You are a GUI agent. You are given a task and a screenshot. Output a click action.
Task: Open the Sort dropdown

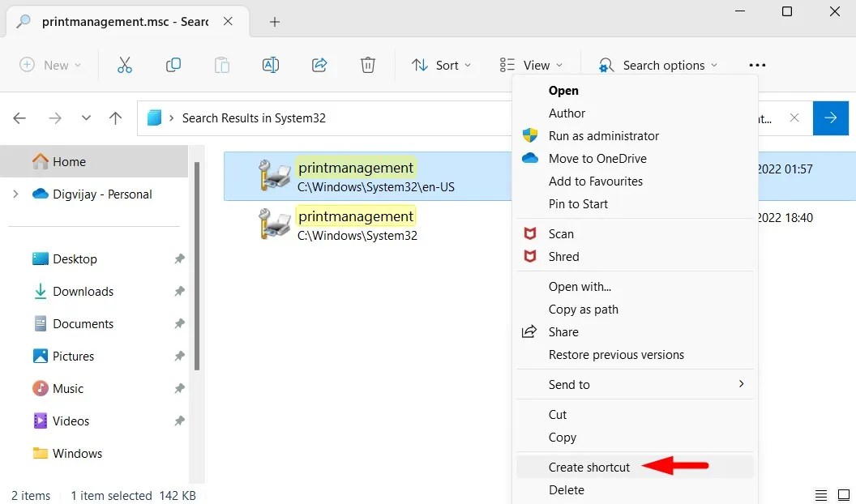[x=441, y=65]
